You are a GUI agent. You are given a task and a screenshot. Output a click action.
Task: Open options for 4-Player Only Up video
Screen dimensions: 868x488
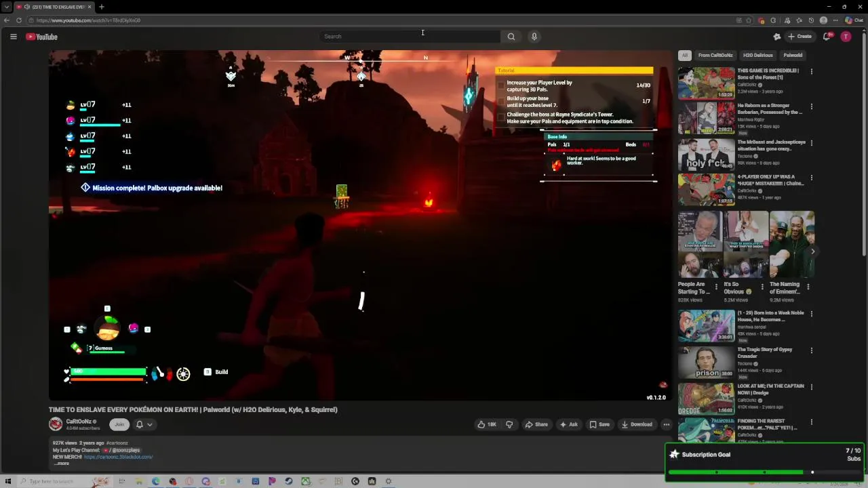[x=811, y=178]
